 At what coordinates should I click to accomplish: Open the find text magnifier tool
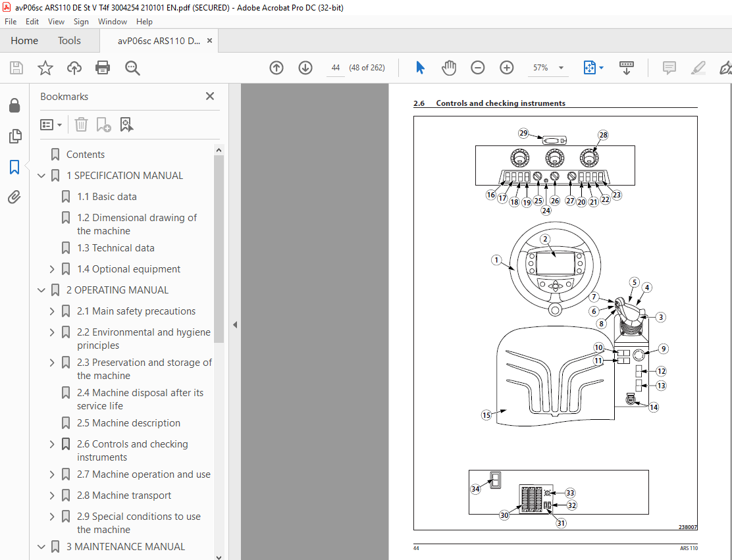pyautogui.click(x=132, y=68)
